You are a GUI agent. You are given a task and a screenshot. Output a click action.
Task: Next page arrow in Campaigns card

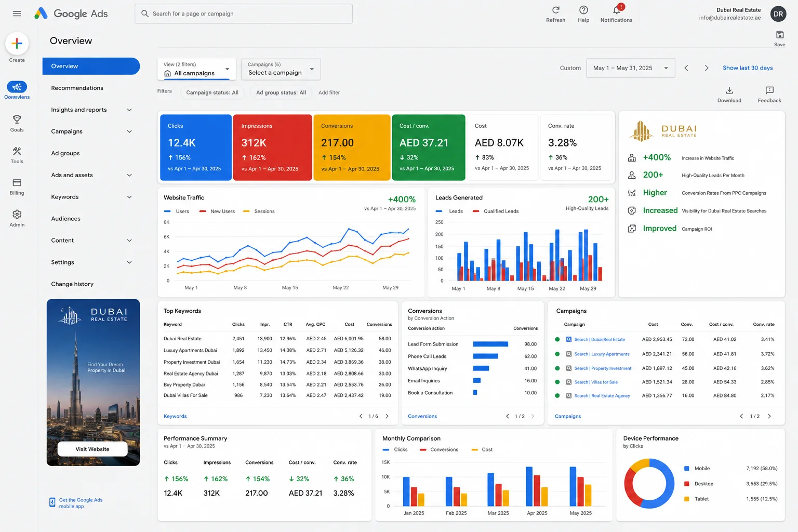point(769,416)
